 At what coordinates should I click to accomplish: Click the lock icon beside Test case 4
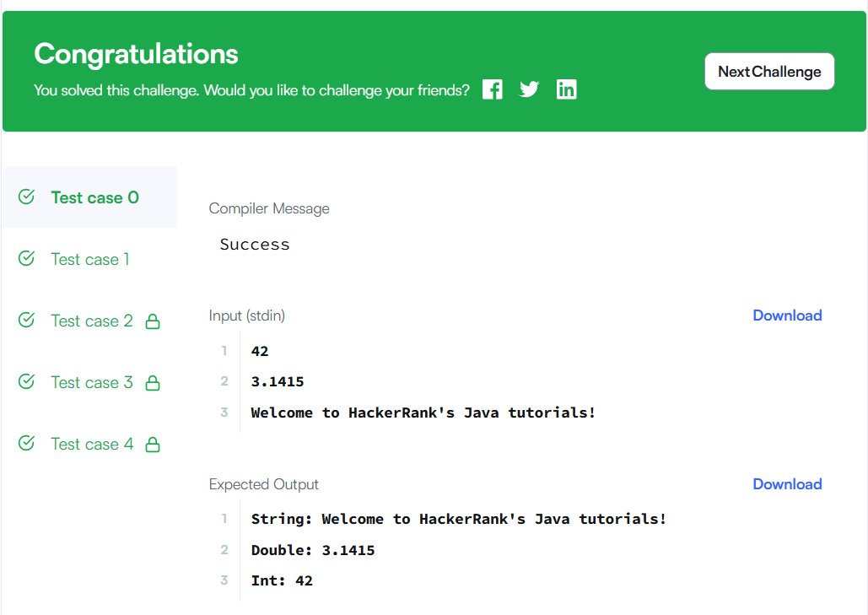pos(153,445)
